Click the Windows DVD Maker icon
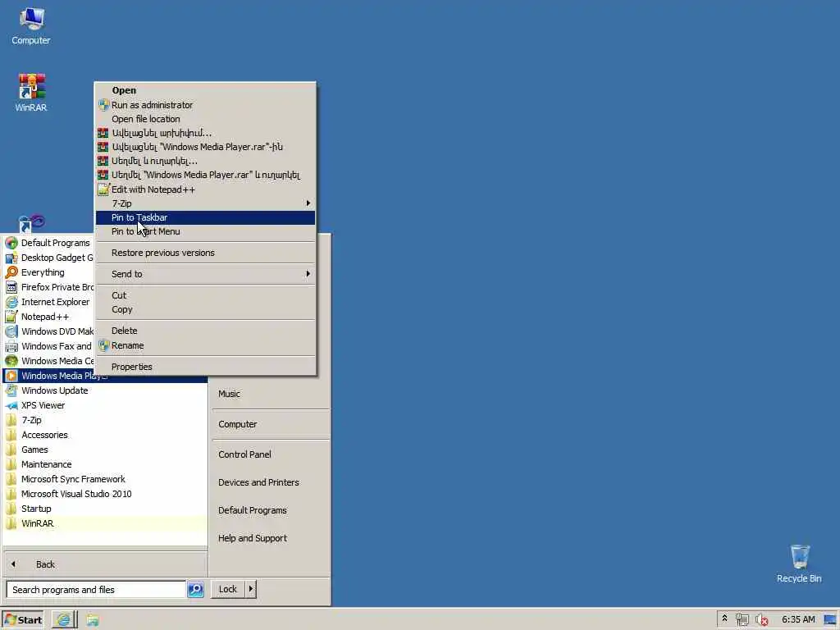Screen dimensions: 840x630 pos(11,331)
